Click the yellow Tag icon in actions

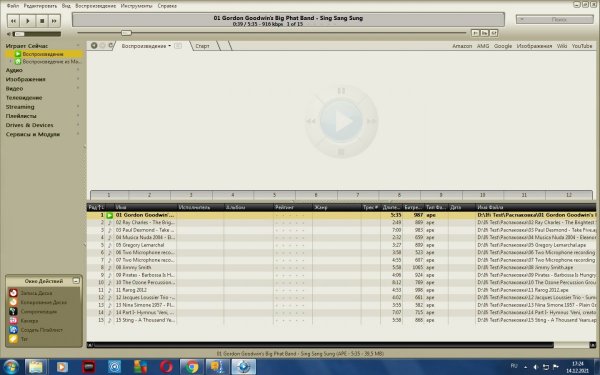tap(13, 339)
